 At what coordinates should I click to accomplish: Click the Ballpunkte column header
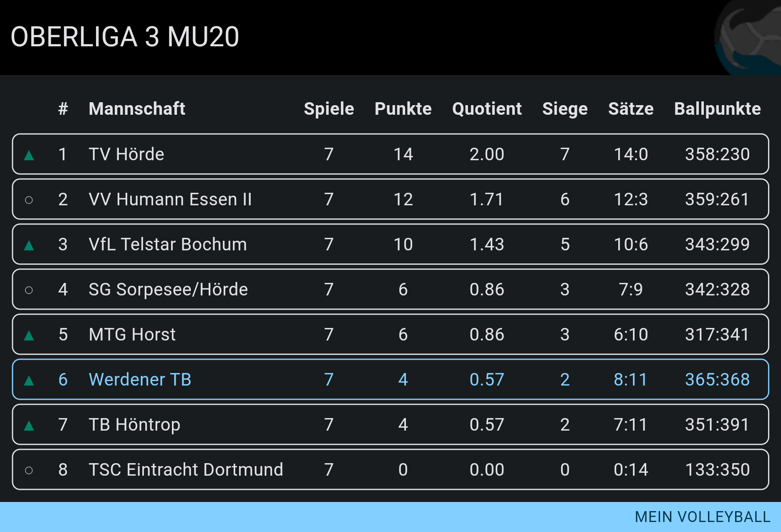coord(718,109)
